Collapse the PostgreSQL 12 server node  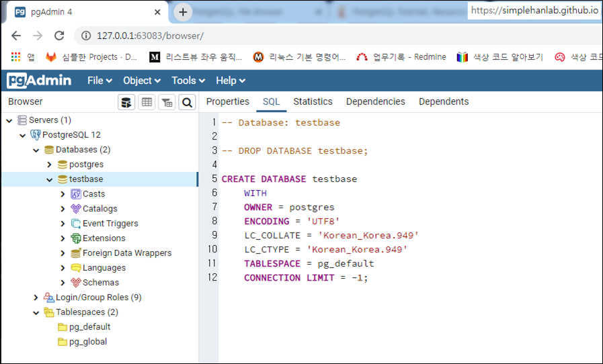(23, 135)
